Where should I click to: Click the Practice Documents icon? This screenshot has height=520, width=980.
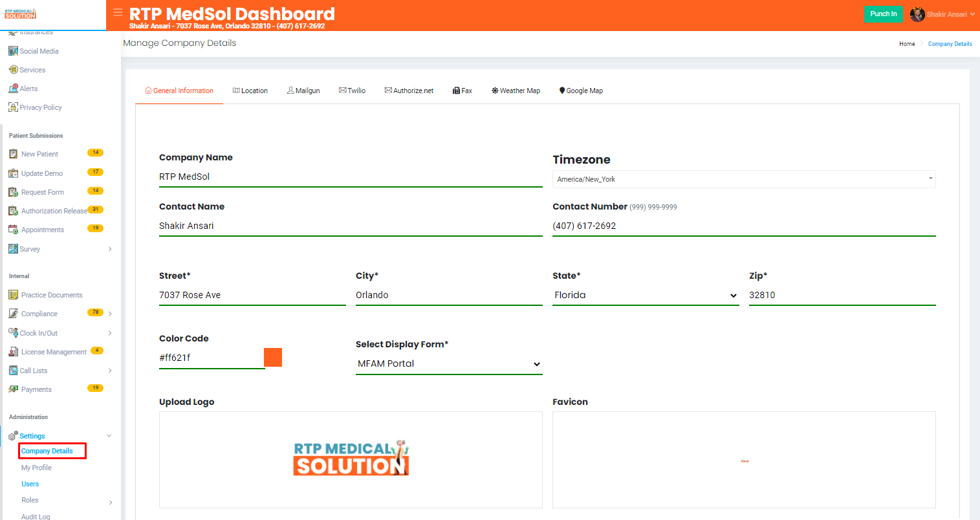[x=13, y=295]
